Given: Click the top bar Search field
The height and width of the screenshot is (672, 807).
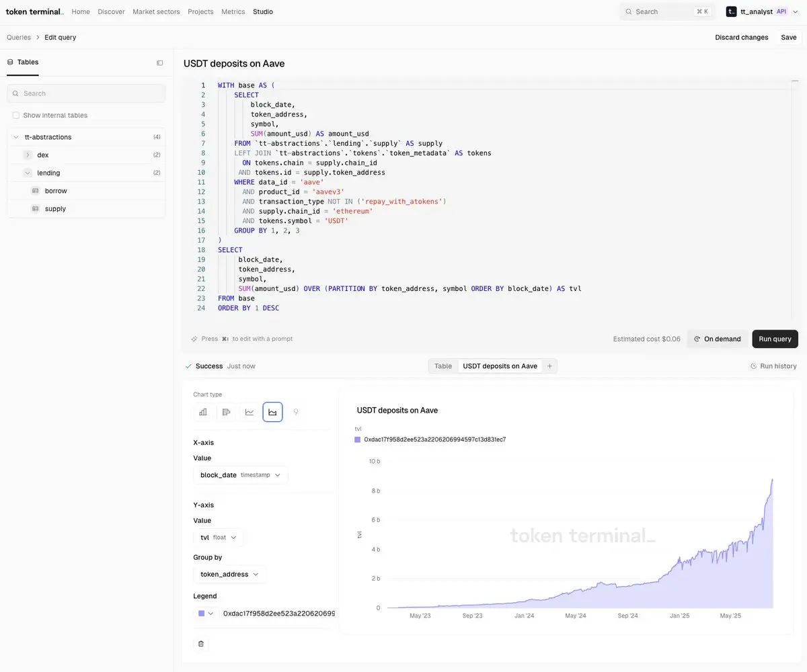Looking at the screenshot, I should tap(667, 11).
